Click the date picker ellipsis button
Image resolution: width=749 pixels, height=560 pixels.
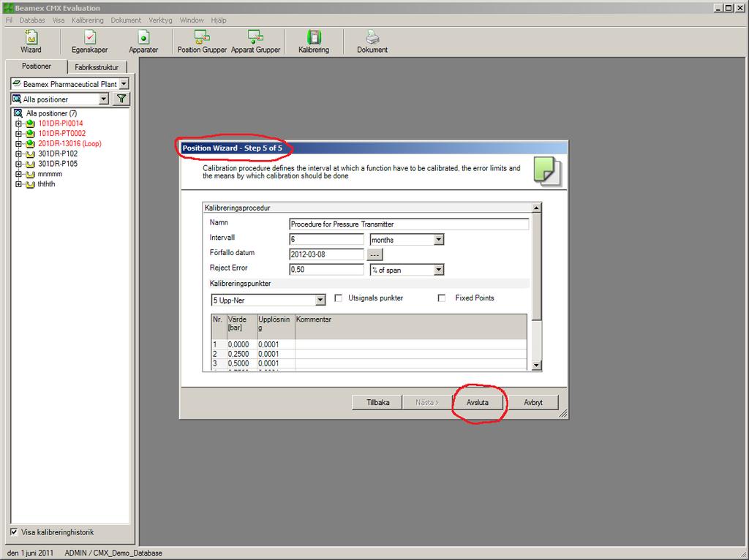(x=374, y=254)
